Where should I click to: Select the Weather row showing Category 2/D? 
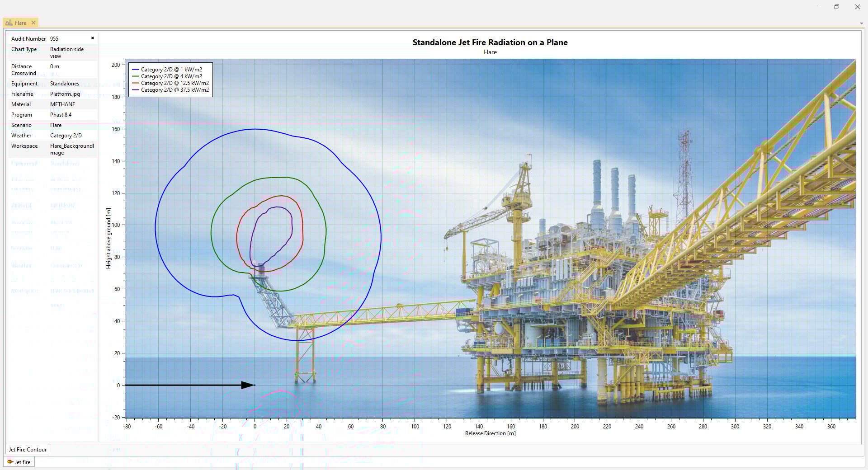click(x=66, y=135)
